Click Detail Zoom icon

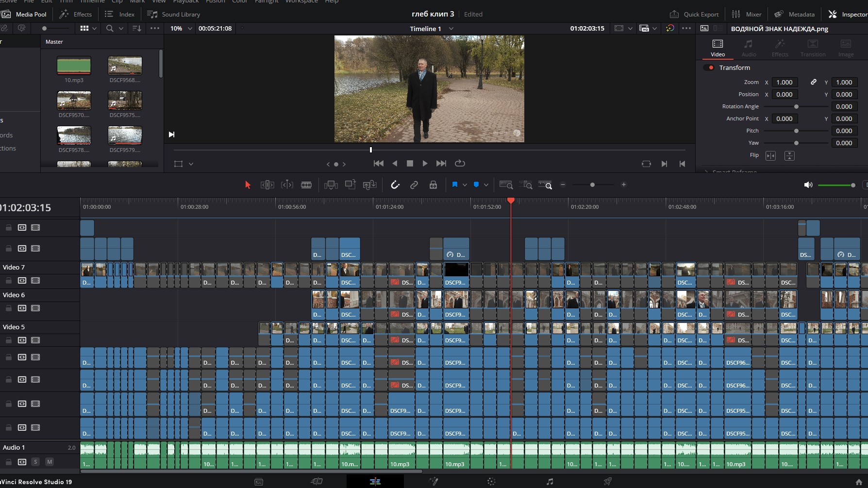pyautogui.click(x=526, y=185)
